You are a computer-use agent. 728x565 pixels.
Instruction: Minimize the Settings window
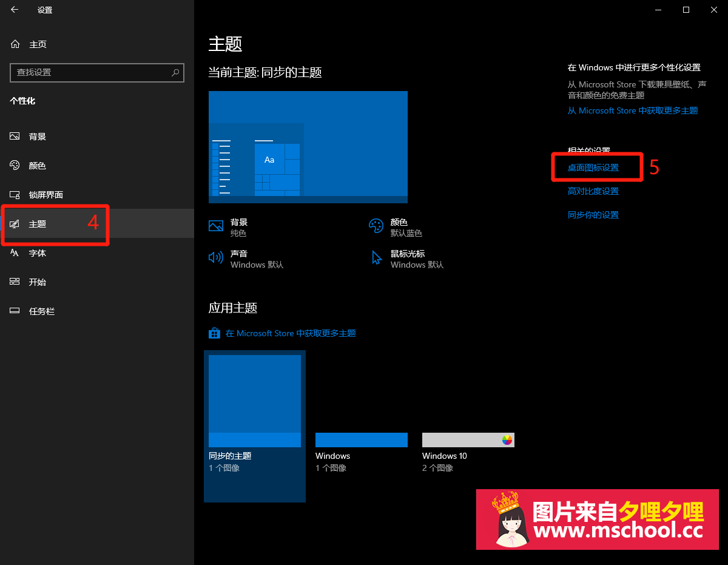click(x=658, y=10)
